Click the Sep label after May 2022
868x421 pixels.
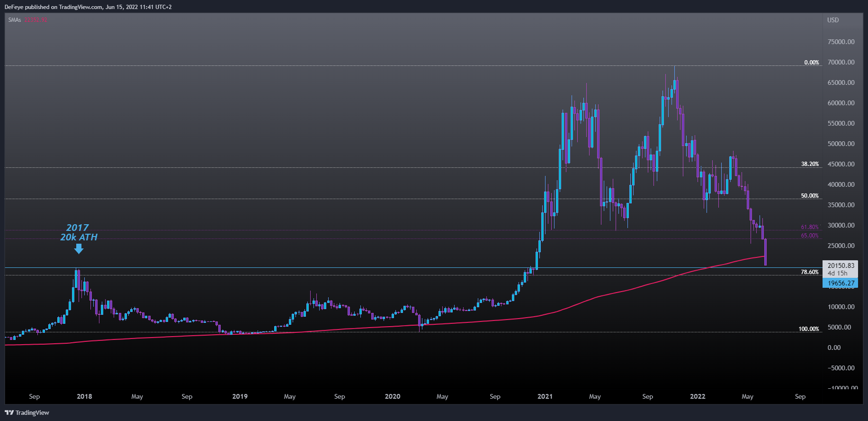pos(800,396)
